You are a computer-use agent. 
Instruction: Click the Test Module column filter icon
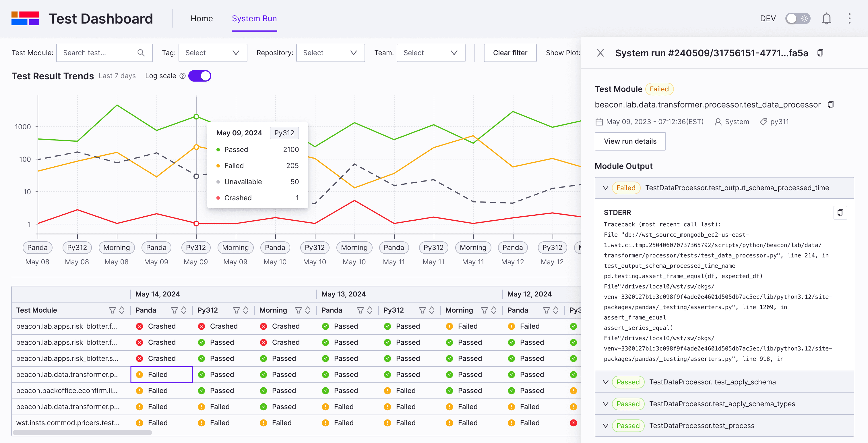point(112,310)
